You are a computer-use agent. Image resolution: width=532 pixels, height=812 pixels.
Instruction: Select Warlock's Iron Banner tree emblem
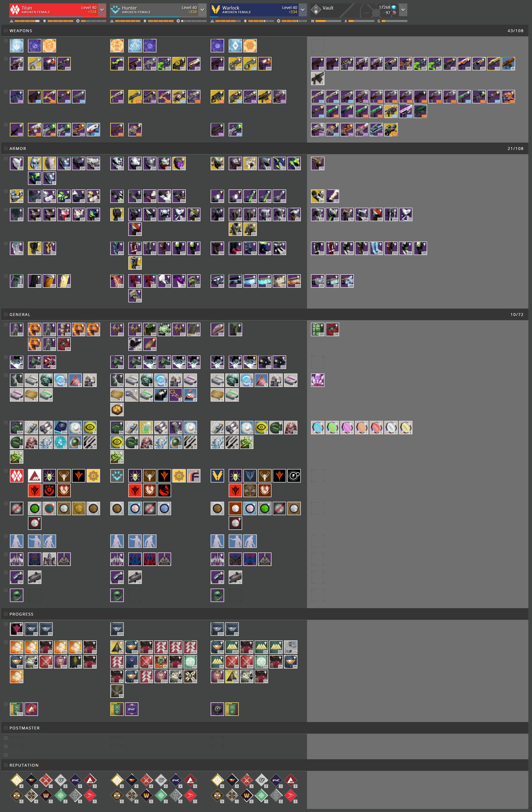pos(250,490)
